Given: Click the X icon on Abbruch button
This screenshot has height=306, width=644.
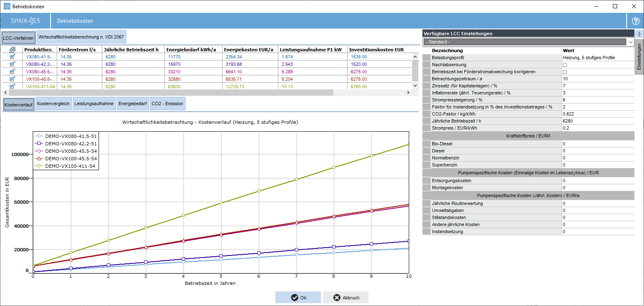Looking at the screenshot, I should pos(337,298).
